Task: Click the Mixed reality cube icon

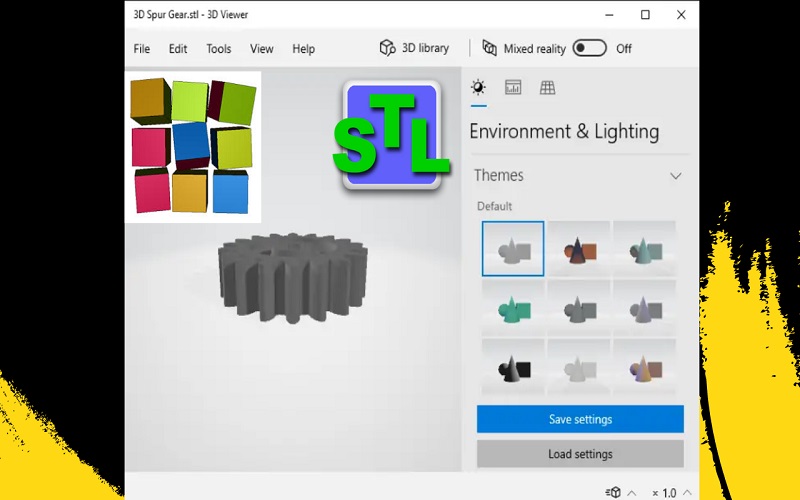Action: tap(489, 48)
